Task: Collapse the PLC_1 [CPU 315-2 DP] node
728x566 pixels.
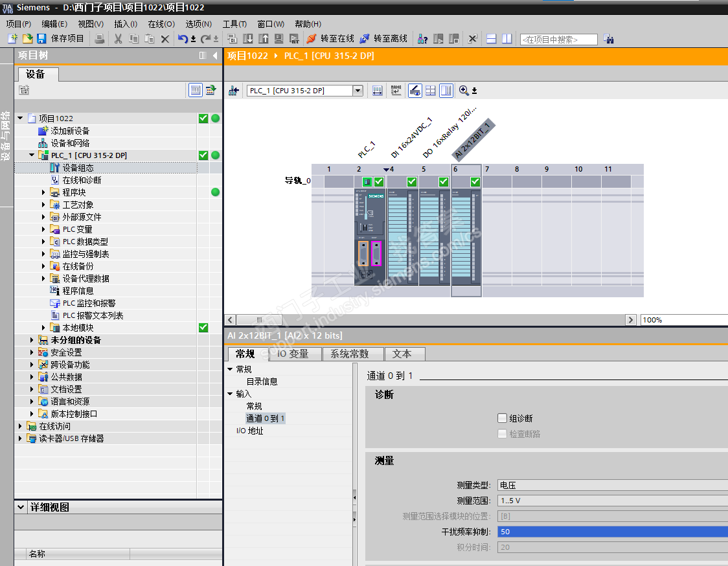Action: pos(32,155)
